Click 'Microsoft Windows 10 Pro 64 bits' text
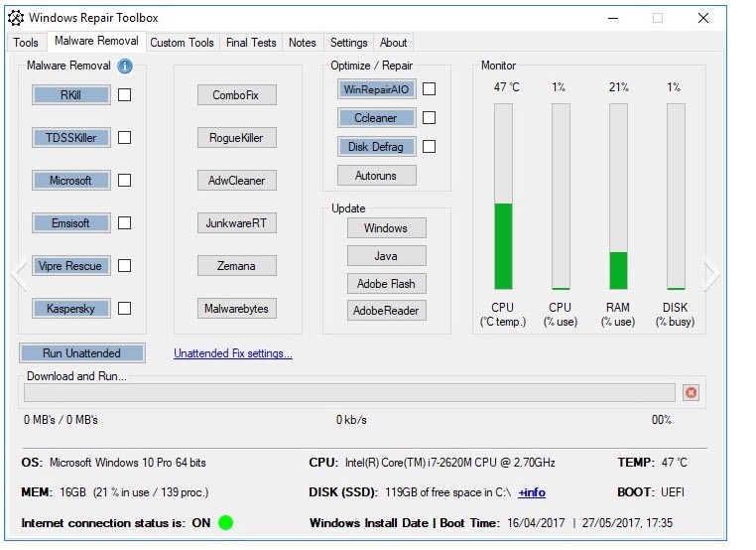The height and width of the screenshot is (550, 756). tap(128, 463)
